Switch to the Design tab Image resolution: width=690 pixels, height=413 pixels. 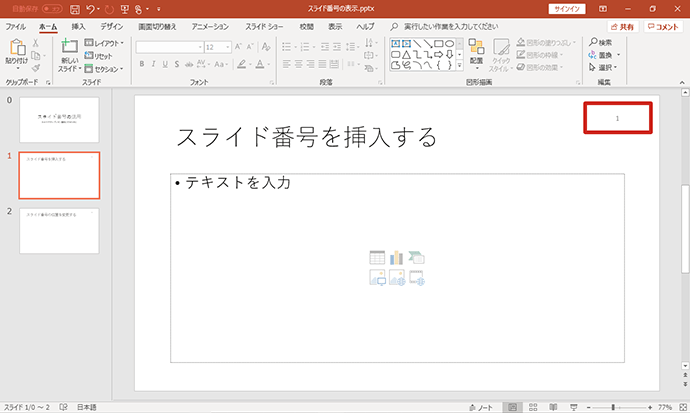click(x=112, y=27)
